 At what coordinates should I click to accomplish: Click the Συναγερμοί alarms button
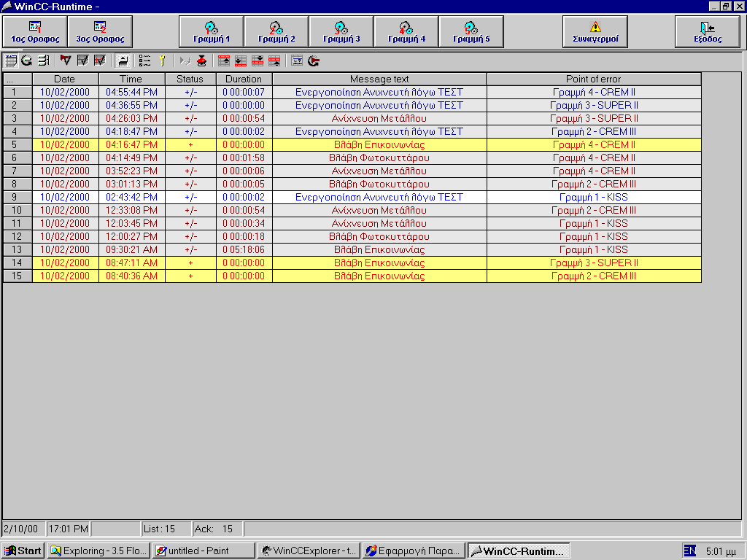pos(595,31)
